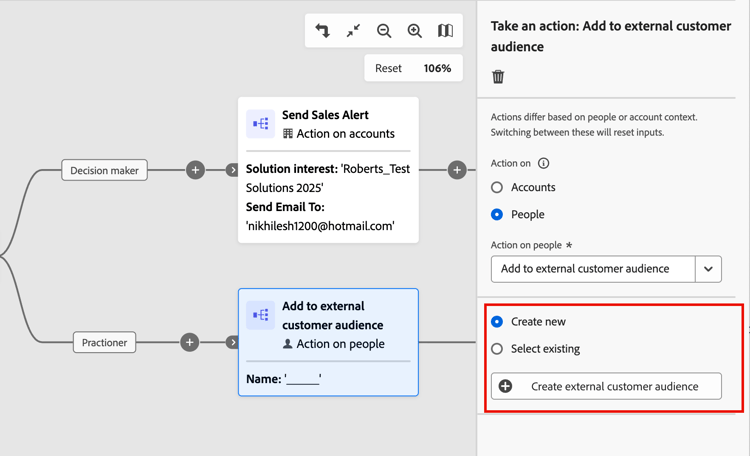Reset the canvas zoom level
The width and height of the screenshot is (750, 456).
click(x=388, y=68)
